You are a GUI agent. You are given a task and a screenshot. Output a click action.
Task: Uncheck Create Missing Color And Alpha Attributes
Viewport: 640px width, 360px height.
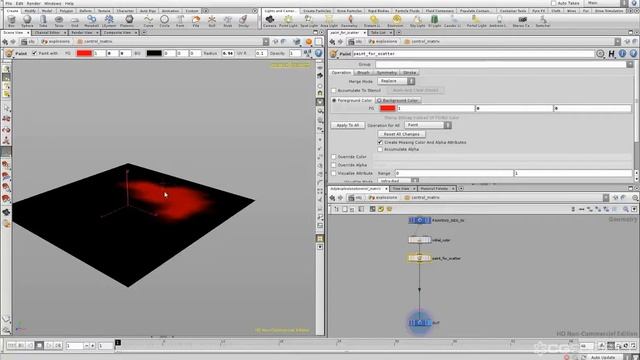[x=380, y=142]
